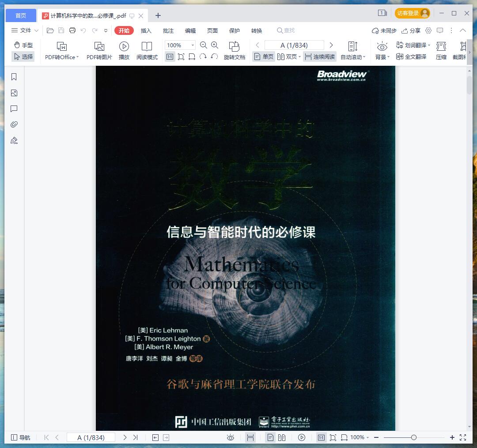This screenshot has width=477, height=448.
Task: Toggle eye protection mode in status bar
Action: pos(231,437)
